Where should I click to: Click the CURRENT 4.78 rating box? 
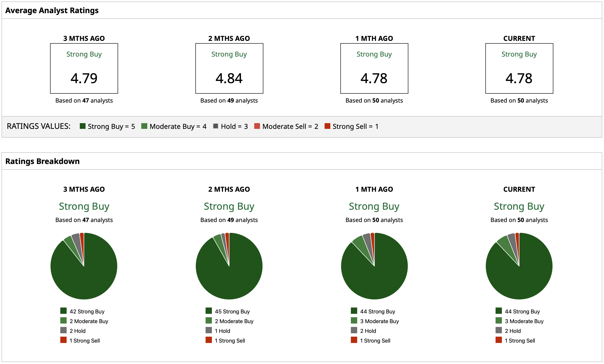[519, 69]
